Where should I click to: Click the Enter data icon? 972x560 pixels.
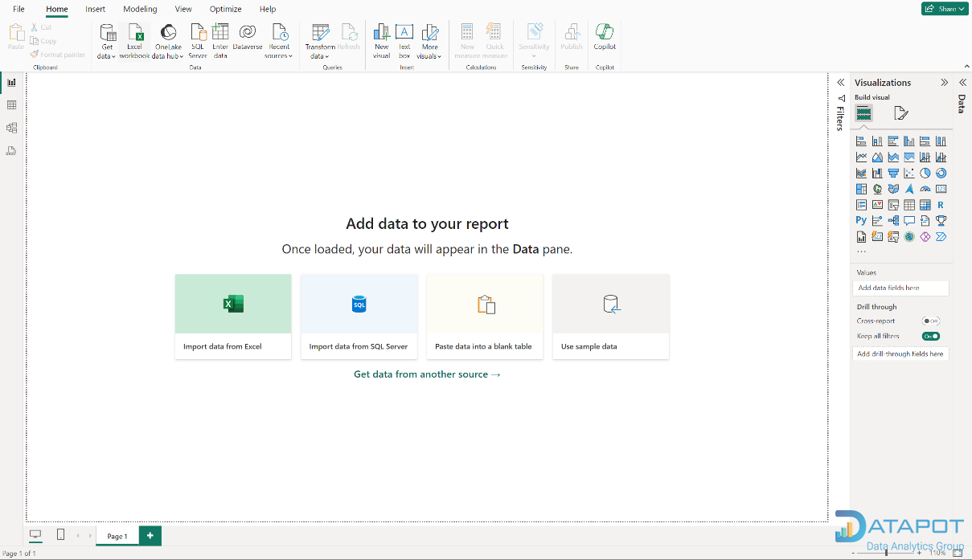coord(220,41)
